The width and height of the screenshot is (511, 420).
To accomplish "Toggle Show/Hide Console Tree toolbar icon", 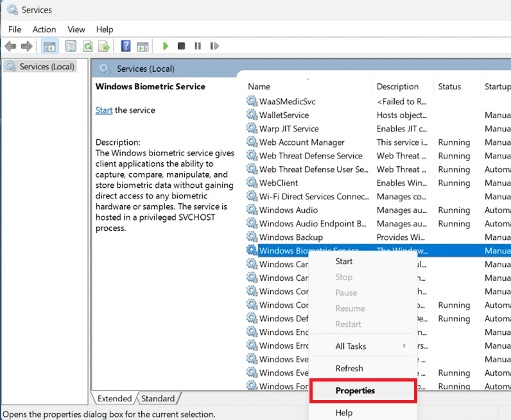I will 49,46.
